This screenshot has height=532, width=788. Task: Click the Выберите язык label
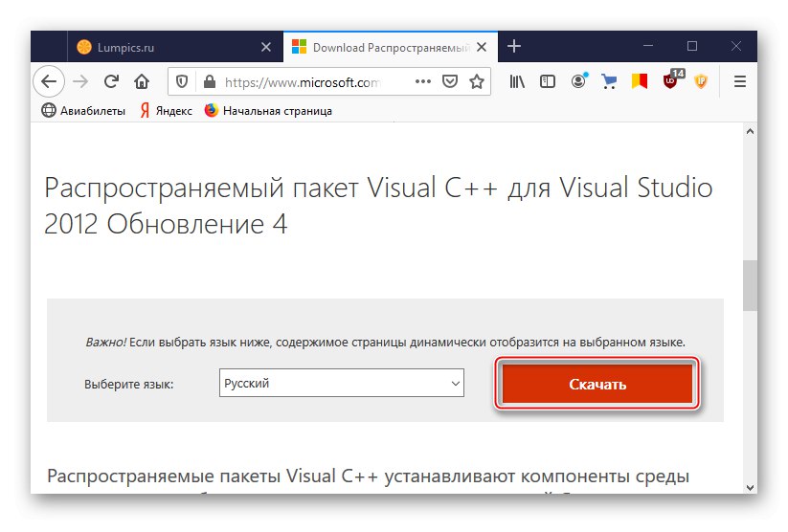[x=128, y=385]
